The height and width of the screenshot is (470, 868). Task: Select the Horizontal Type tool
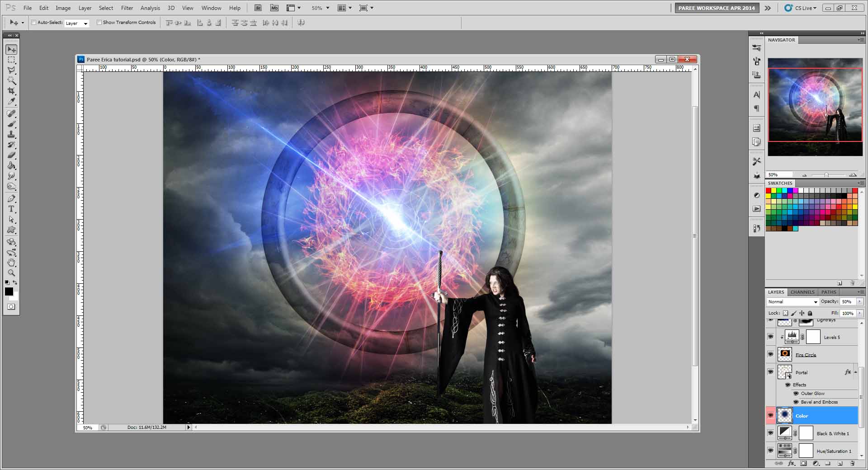point(11,209)
